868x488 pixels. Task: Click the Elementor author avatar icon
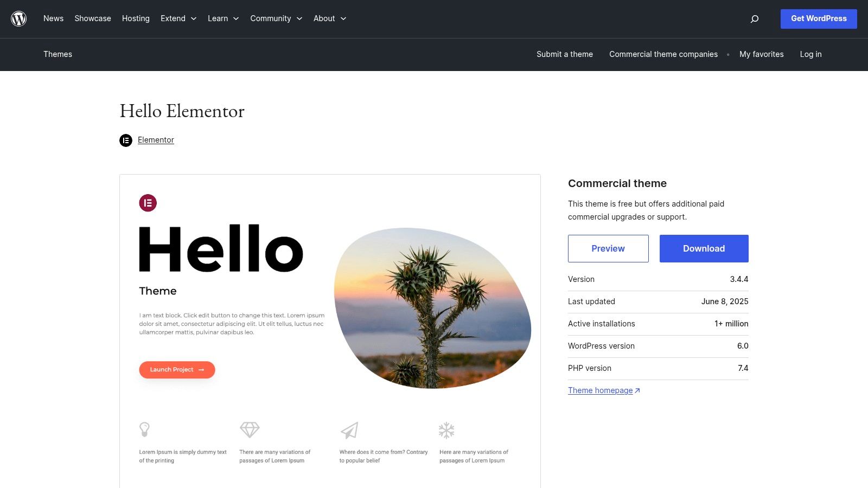tap(126, 140)
